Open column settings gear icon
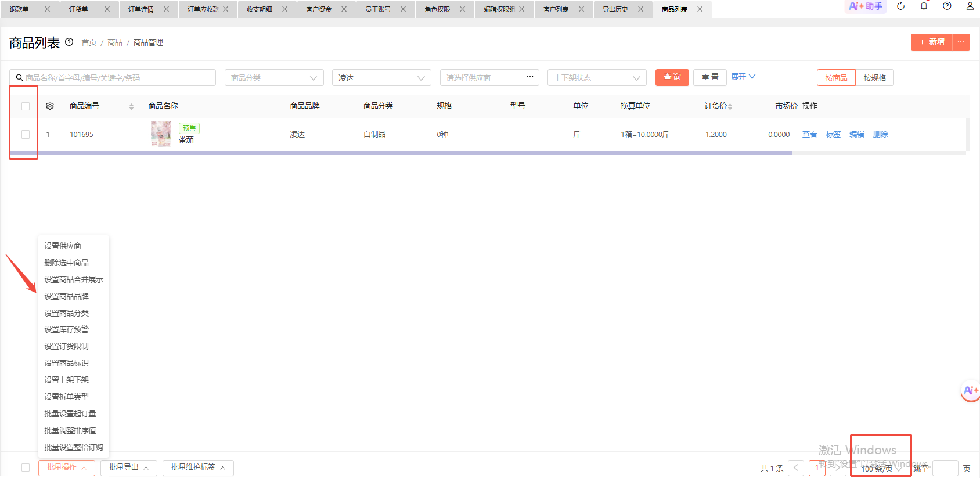The image size is (980, 478). pos(50,106)
